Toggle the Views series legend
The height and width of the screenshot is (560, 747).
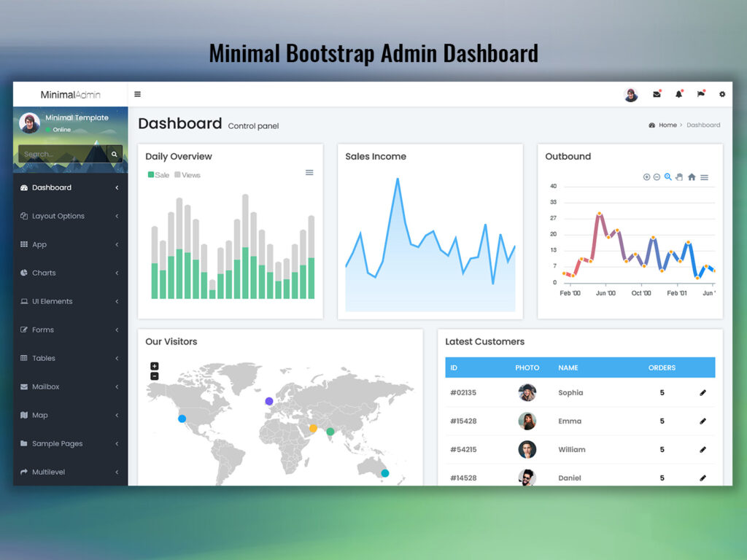tap(187, 175)
